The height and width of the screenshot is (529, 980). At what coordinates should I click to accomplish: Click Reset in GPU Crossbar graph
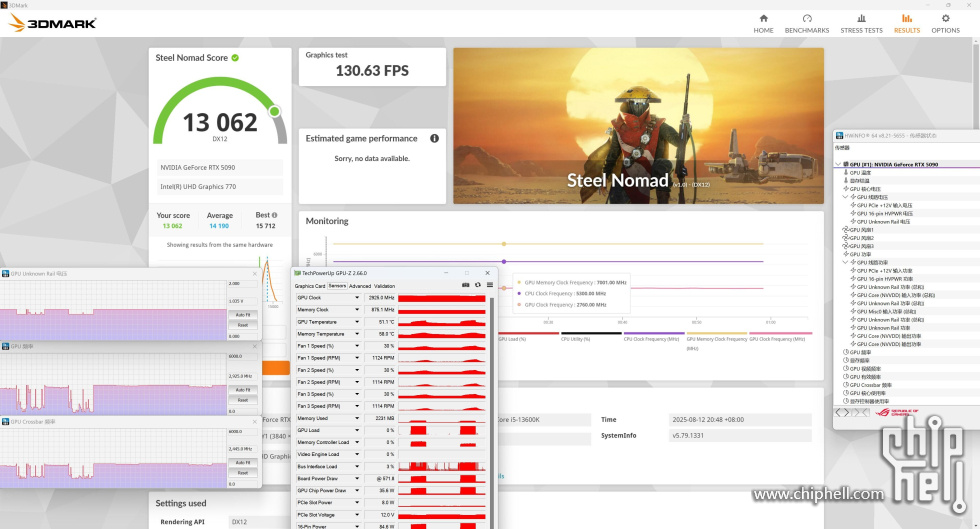point(243,473)
